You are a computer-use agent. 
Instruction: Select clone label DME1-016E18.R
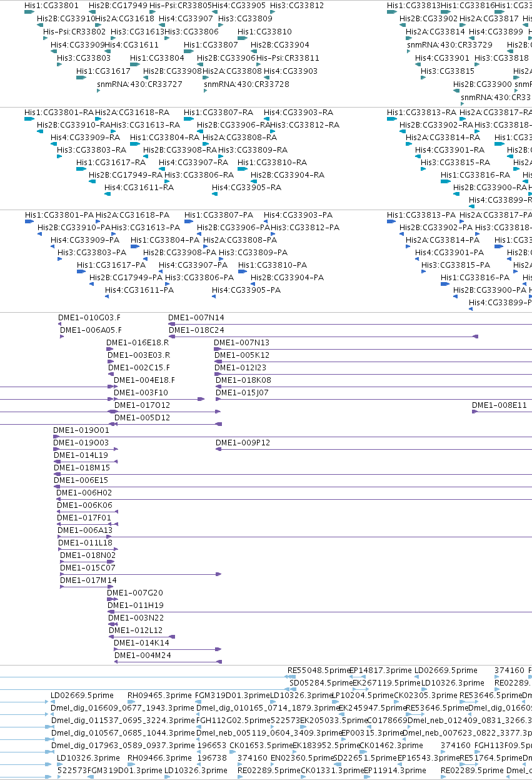(x=138, y=343)
